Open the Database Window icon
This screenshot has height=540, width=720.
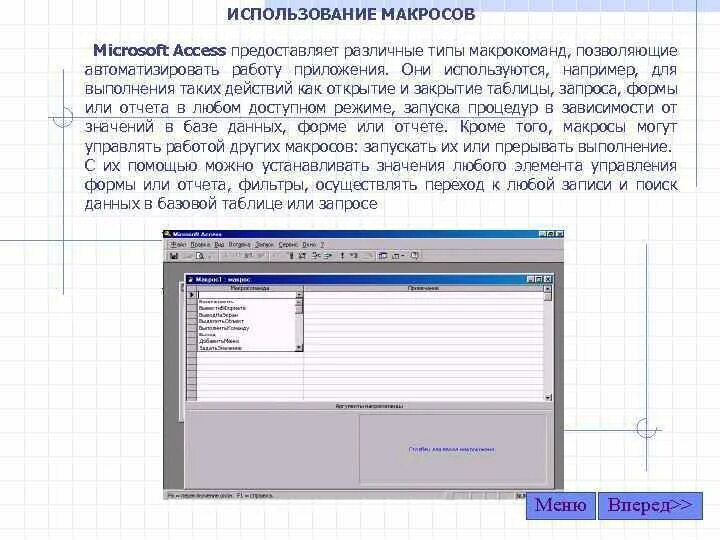(382, 256)
